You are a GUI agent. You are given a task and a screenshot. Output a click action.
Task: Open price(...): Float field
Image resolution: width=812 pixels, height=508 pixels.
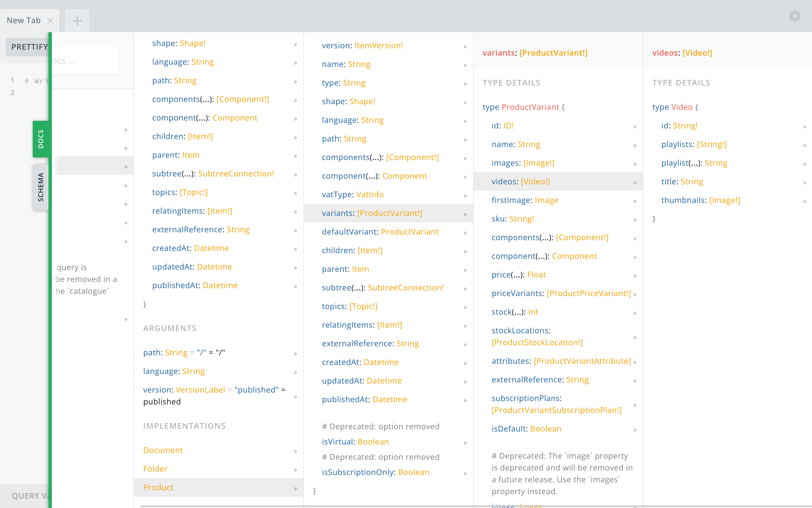click(x=558, y=275)
